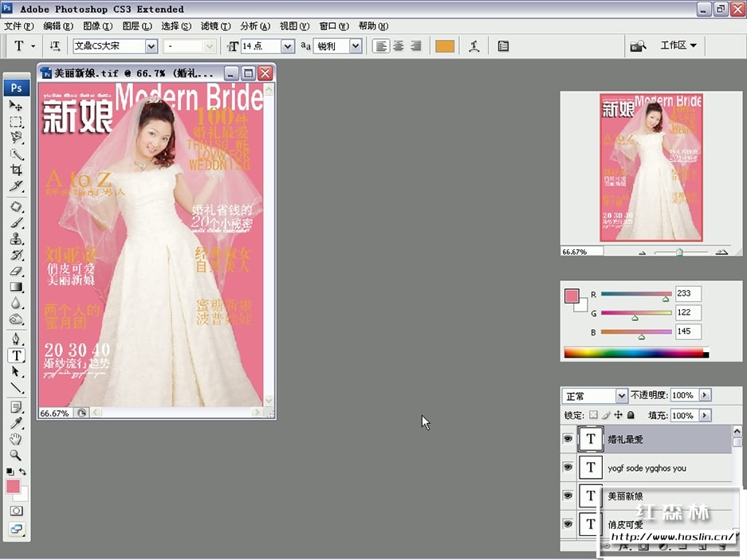Open the font family dropdown 文鼎CS大宋
The width and height of the screenshot is (747, 560).
point(151,46)
